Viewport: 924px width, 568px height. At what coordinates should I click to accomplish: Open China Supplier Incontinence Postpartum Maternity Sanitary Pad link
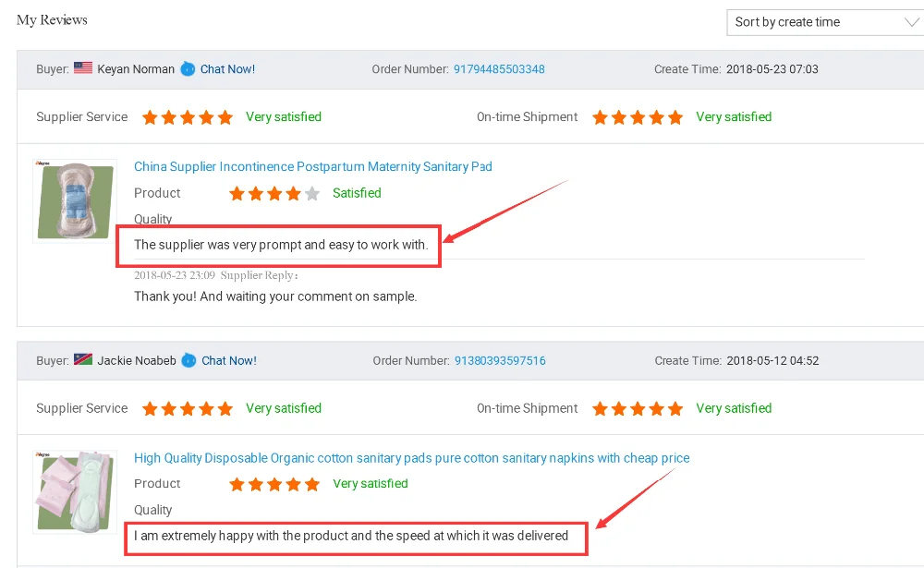312,167
